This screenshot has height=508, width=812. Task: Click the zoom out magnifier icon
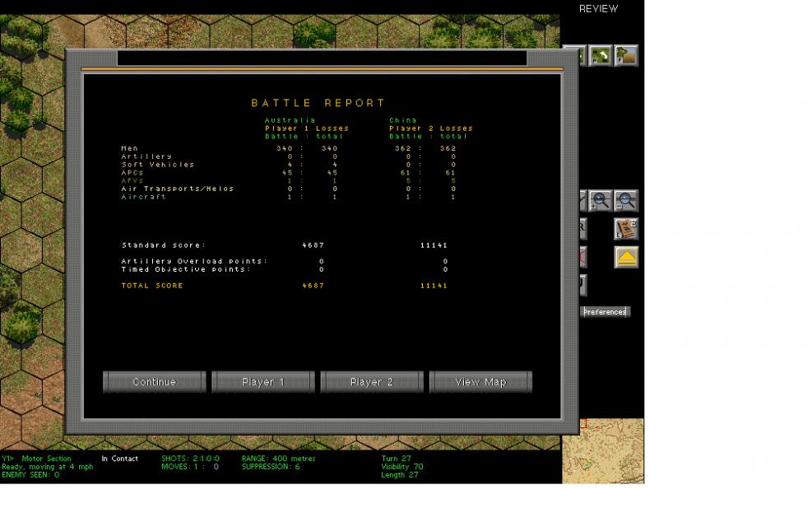[x=626, y=200]
